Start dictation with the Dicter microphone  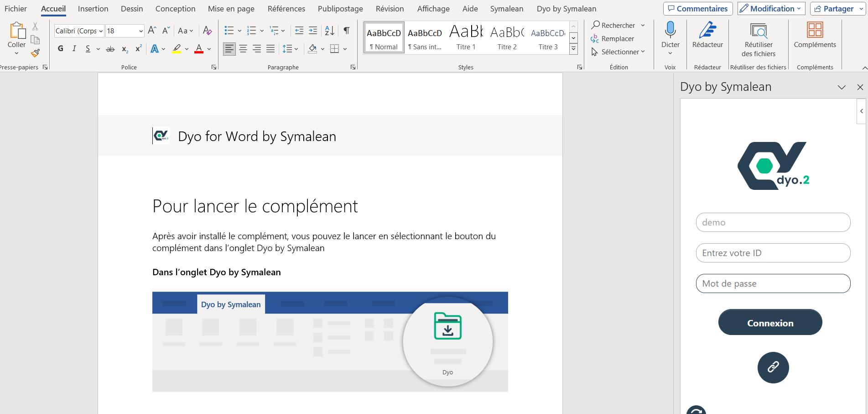pyautogui.click(x=670, y=30)
